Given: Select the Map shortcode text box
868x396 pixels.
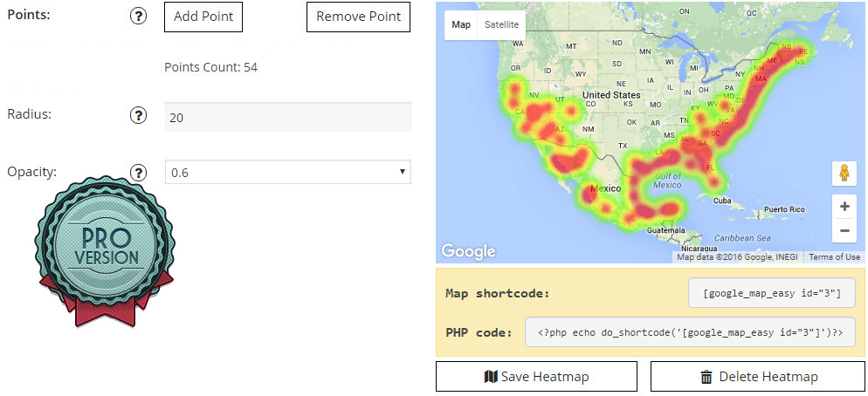Looking at the screenshot, I should tap(771, 293).
